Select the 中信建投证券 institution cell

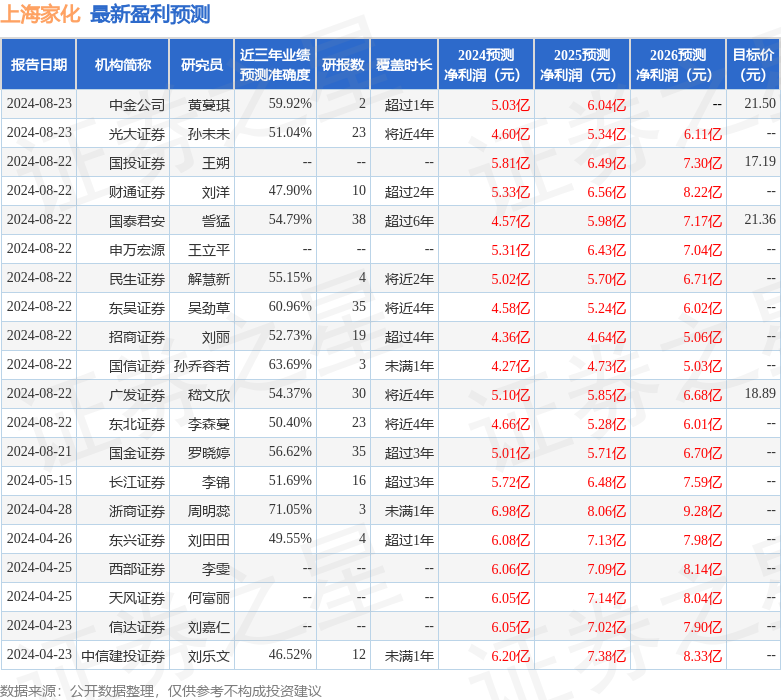(x=123, y=656)
